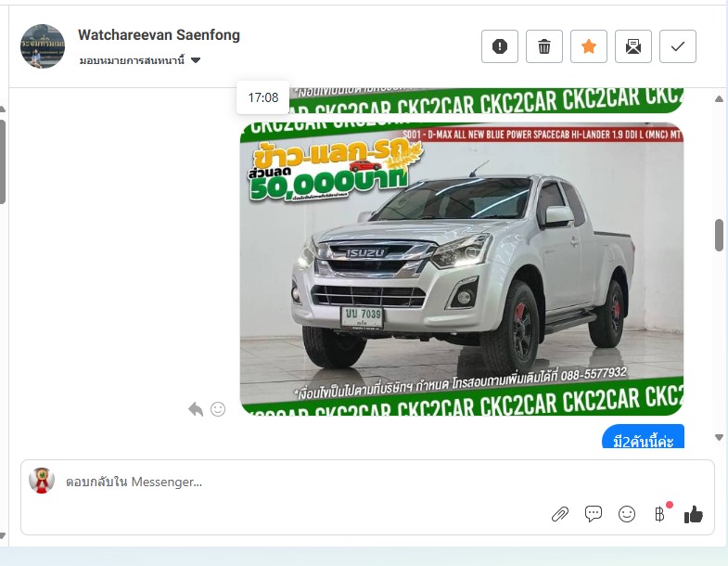Mark conversation done with checkmark button
This screenshot has height=566, width=728.
[678, 46]
